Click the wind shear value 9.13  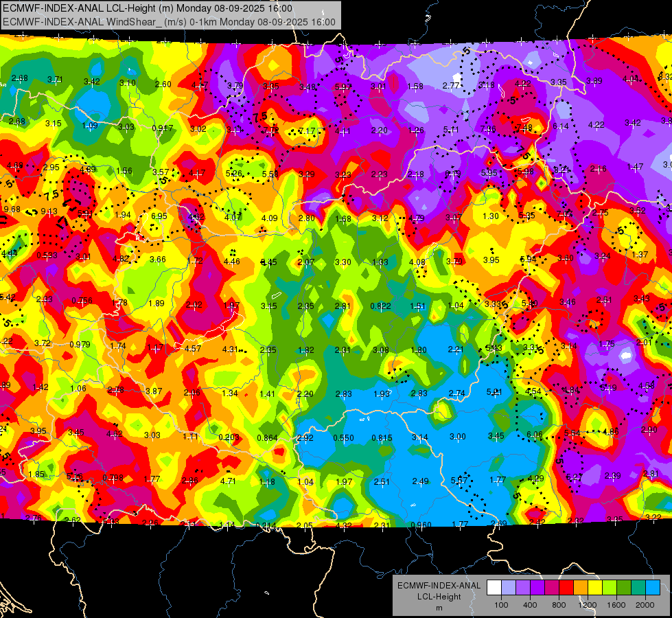coord(49,211)
